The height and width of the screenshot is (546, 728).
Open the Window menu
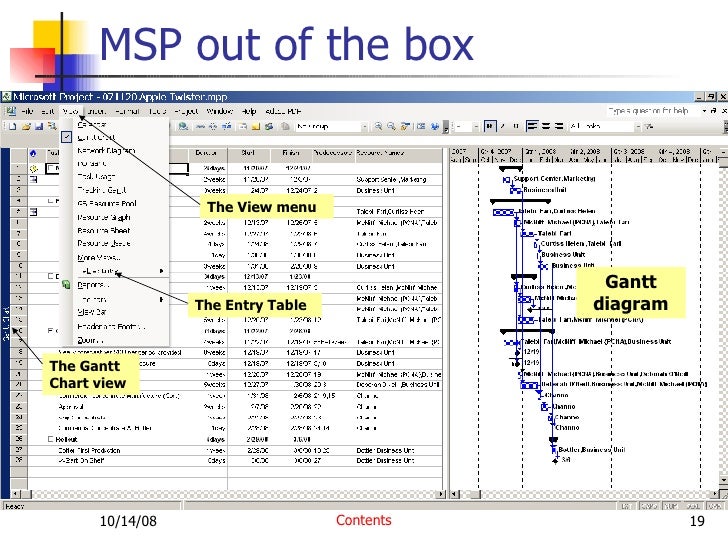[220, 111]
